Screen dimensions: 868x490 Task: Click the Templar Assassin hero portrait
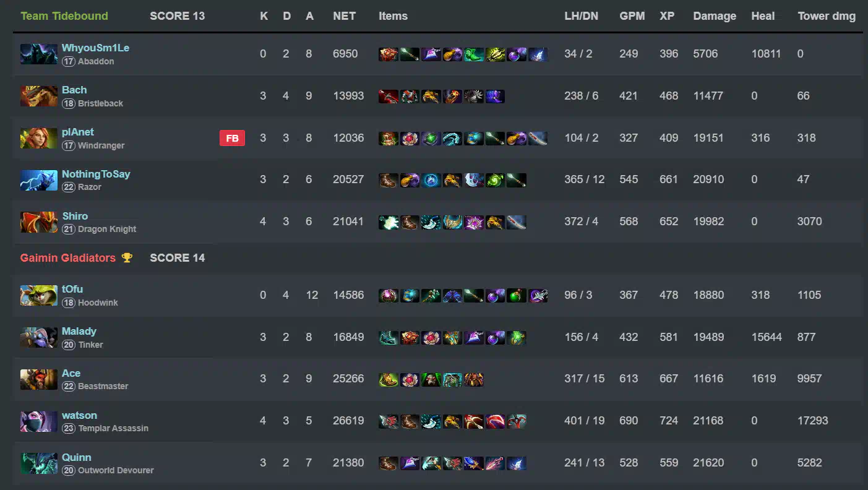[39, 421]
